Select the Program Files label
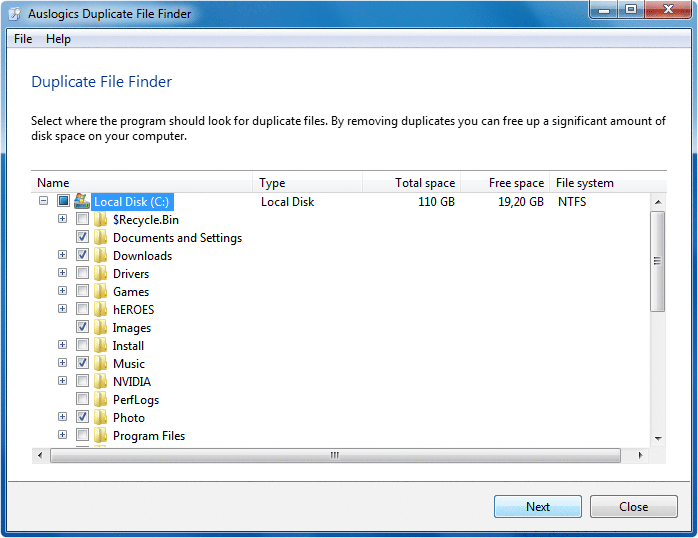Image resolution: width=698 pixels, height=538 pixels. tap(149, 436)
